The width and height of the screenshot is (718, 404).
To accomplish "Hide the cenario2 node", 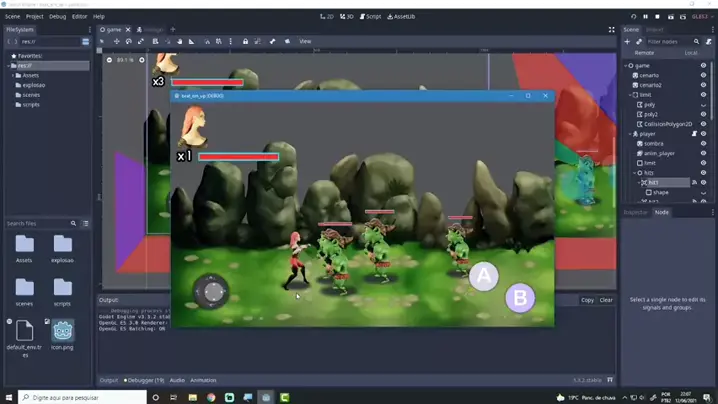I will pos(703,85).
